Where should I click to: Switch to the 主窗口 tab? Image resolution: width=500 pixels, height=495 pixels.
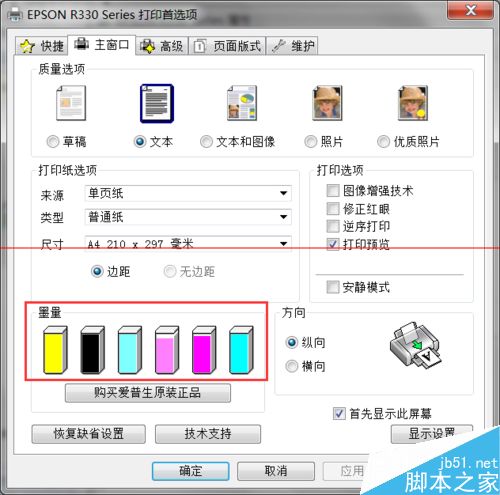pos(102,44)
